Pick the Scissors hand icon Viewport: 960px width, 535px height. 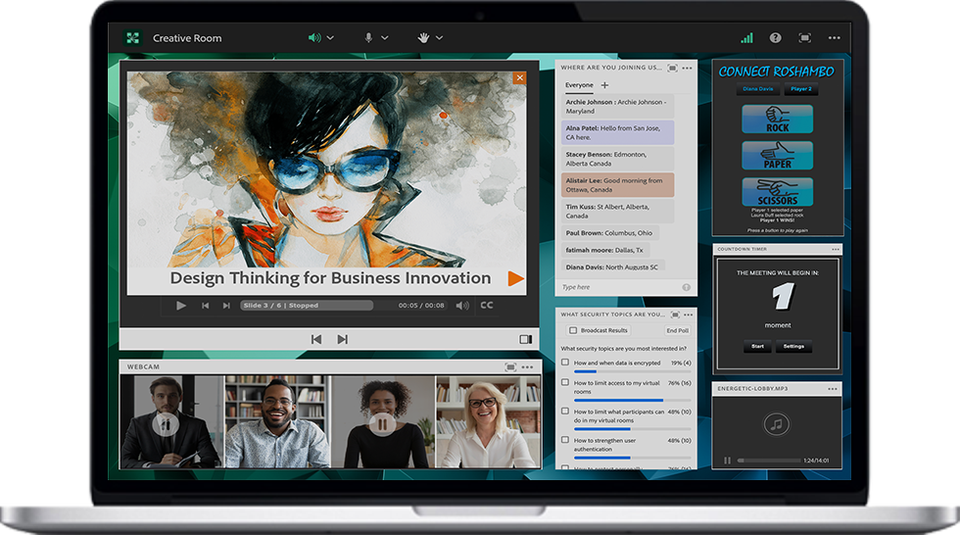[777, 192]
